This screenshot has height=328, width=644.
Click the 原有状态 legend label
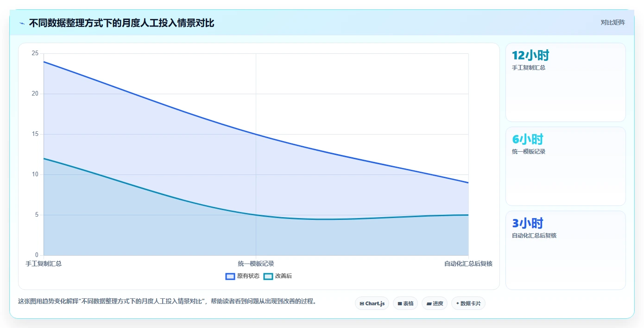[248, 276]
